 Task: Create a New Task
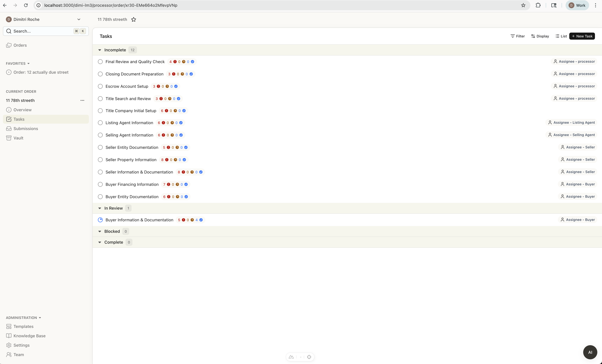pyautogui.click(x=582, y=36)
